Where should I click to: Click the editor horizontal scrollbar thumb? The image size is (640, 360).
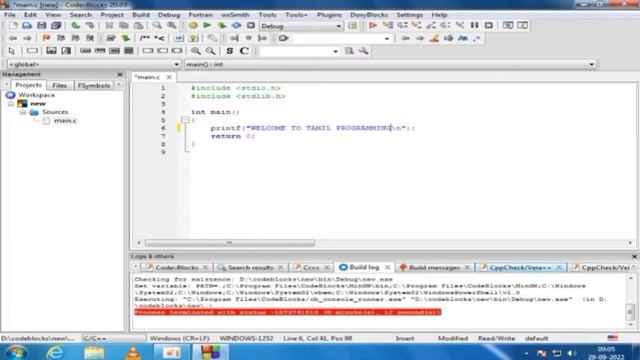(x=230, y=243)
